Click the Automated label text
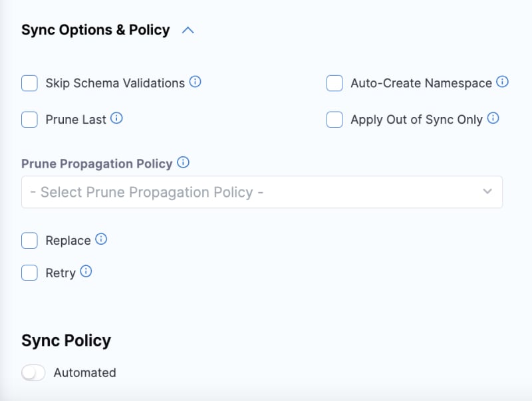 [84, 372]
